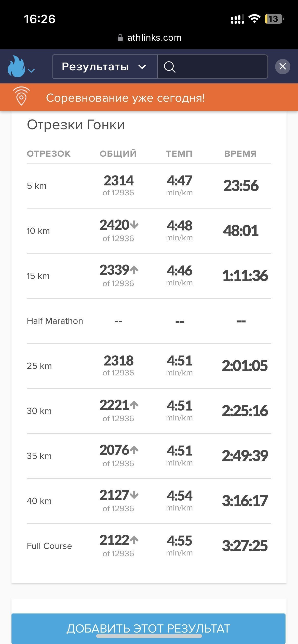Tap the Athlinks flame logo

[x=16, y=66]
